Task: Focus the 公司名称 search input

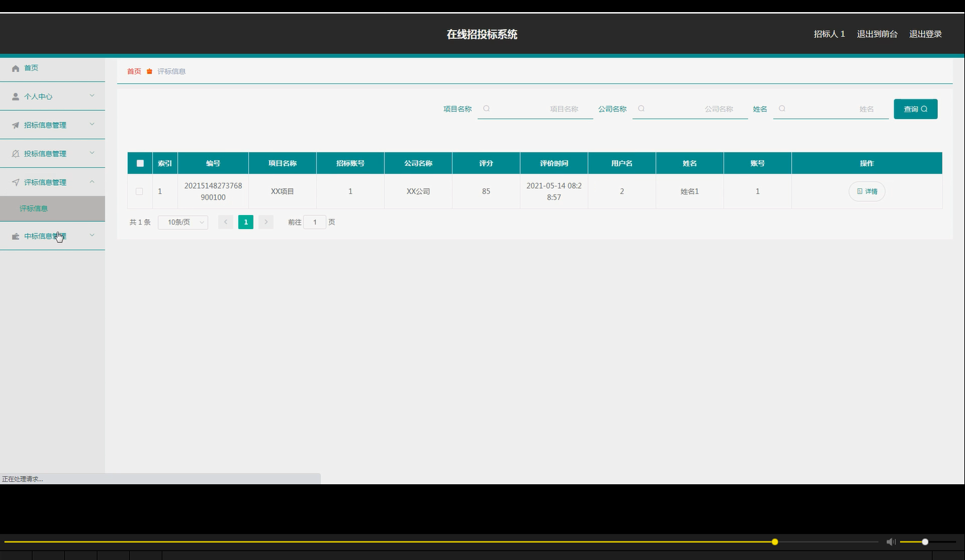Action: click(690, 109)
